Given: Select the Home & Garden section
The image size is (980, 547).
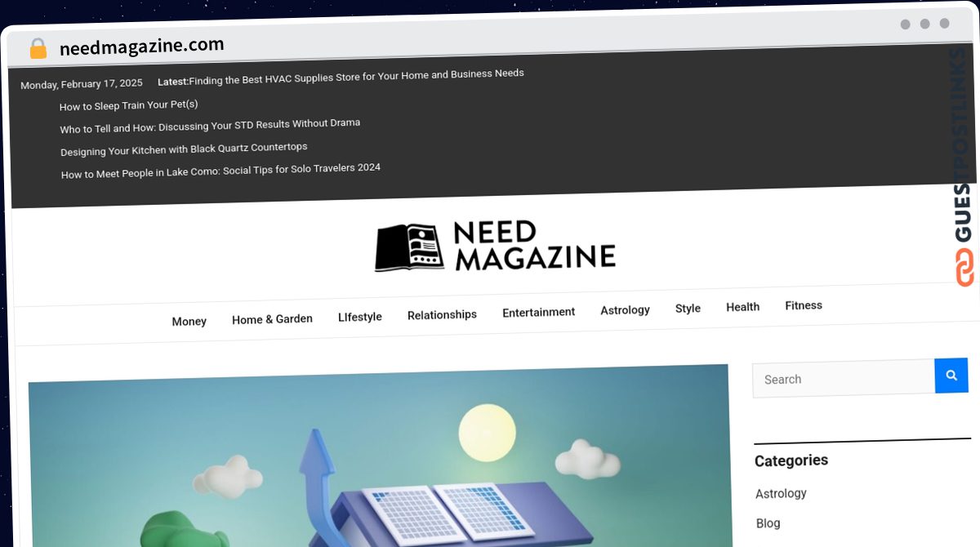Looking at the screenshot, I should click(272, 318).
